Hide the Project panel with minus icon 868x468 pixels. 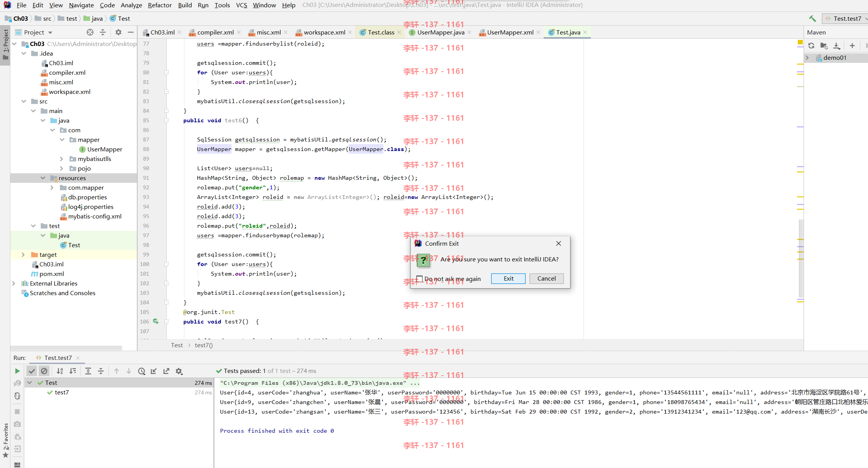[x=131, y=32]
